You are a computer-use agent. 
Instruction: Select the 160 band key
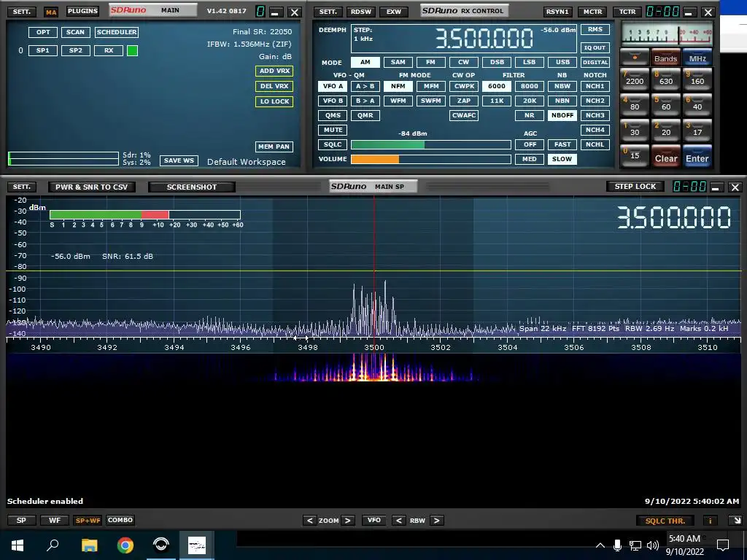697,79
